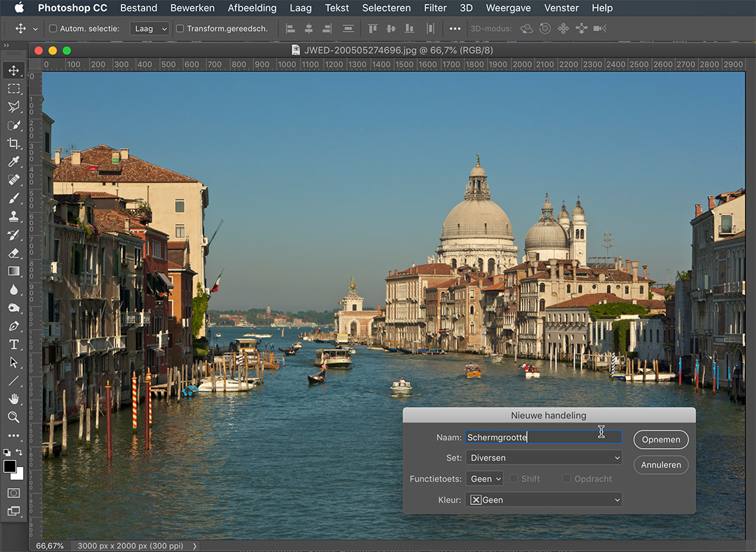Viewport: 756px width, 552px height.
Task: Click Annuleren to cancel the dialog
Action: 660,465
